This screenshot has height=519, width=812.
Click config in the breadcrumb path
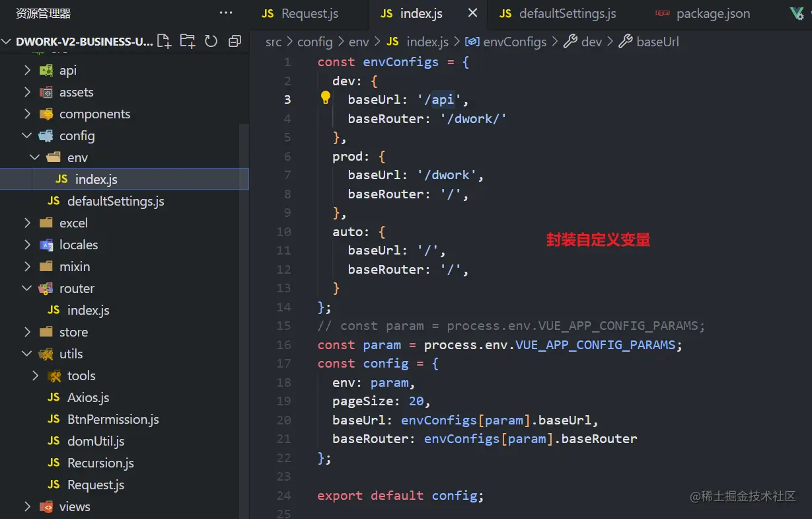[x=315, y=42]
